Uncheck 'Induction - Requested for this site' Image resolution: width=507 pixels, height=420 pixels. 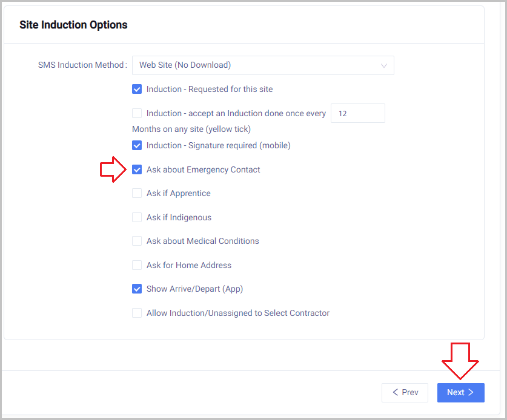(137, 89)
